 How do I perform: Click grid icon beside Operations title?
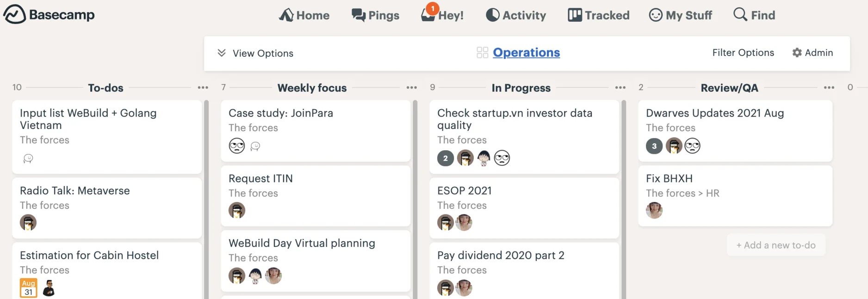[x=482, y=53]
